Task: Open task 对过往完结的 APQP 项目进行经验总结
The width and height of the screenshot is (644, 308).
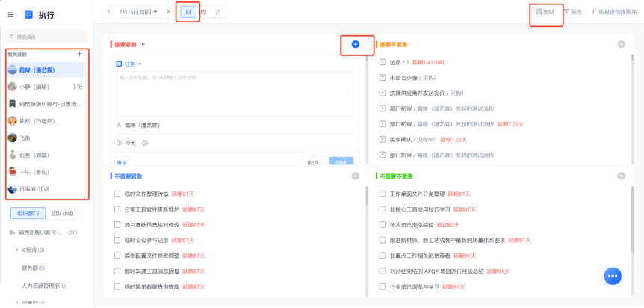Action: point(436,271)
